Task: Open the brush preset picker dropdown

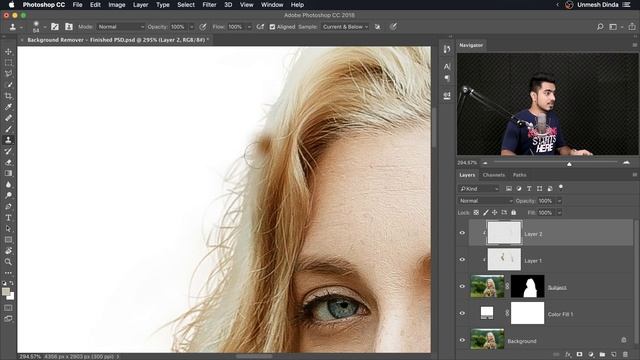Action: (44, 27)
